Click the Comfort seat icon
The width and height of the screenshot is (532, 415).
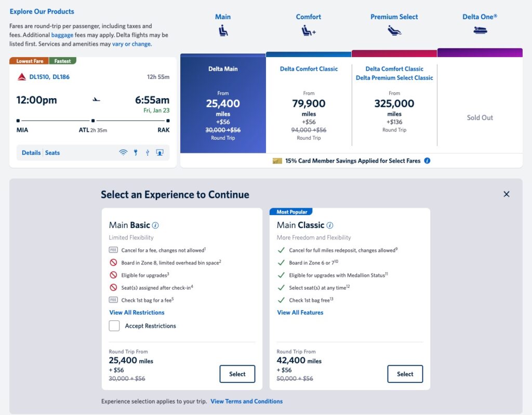(309, 31)
